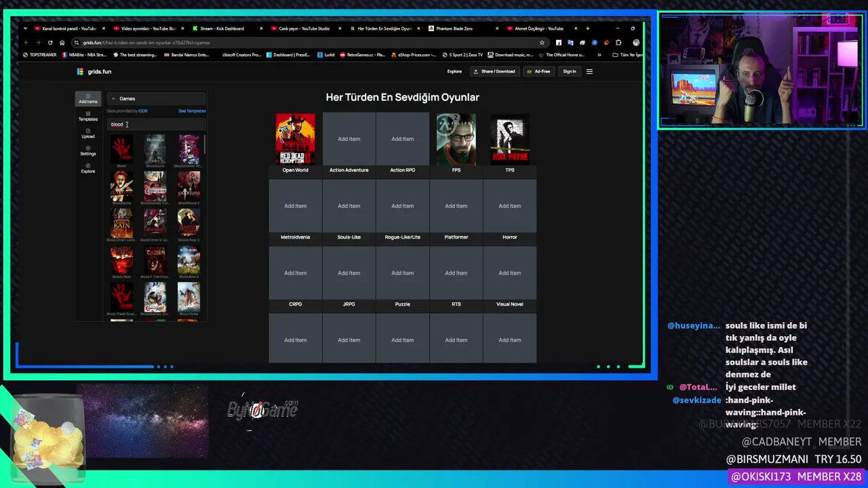Viewport: 868px width, 488px height.
Task: Open the Explore sidebar panel
Action: click(87, 168)
